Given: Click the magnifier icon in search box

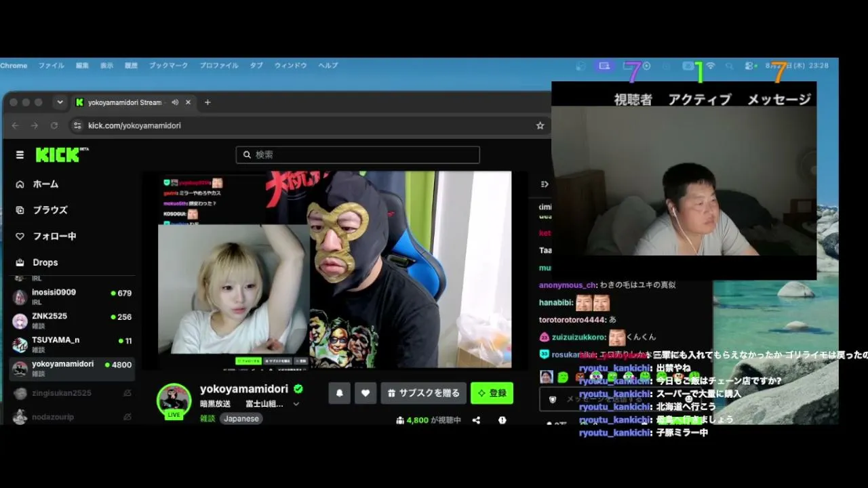Looking at the screenshot, I should (x=247, y=155).
